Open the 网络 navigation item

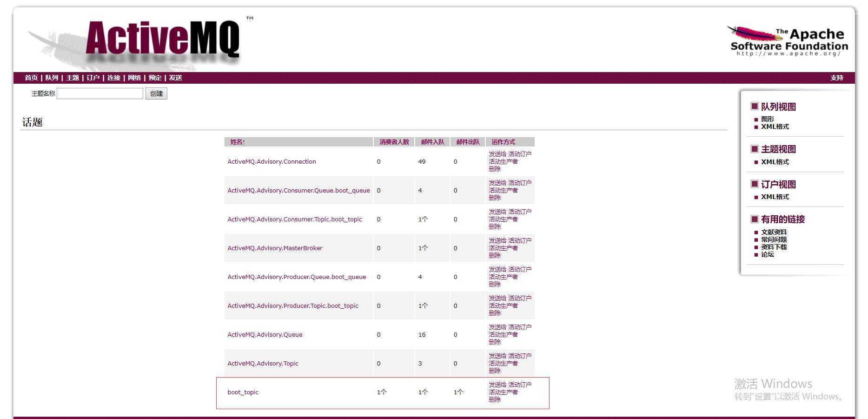(x=134, y=78)
